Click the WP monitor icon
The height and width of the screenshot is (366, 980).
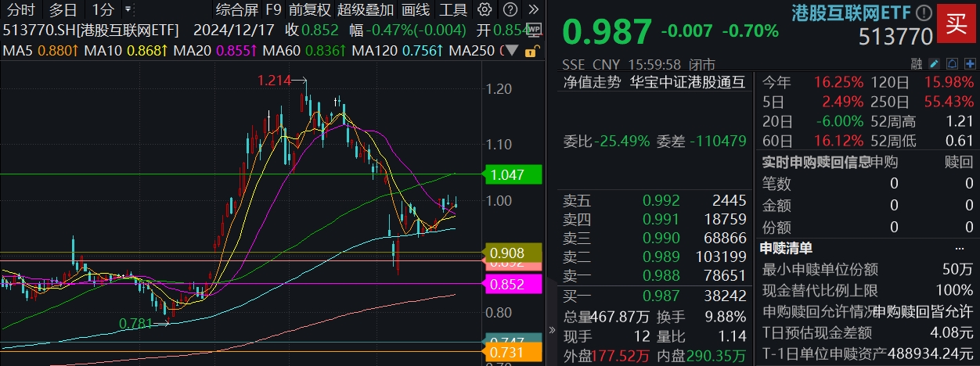coord(534,30)
